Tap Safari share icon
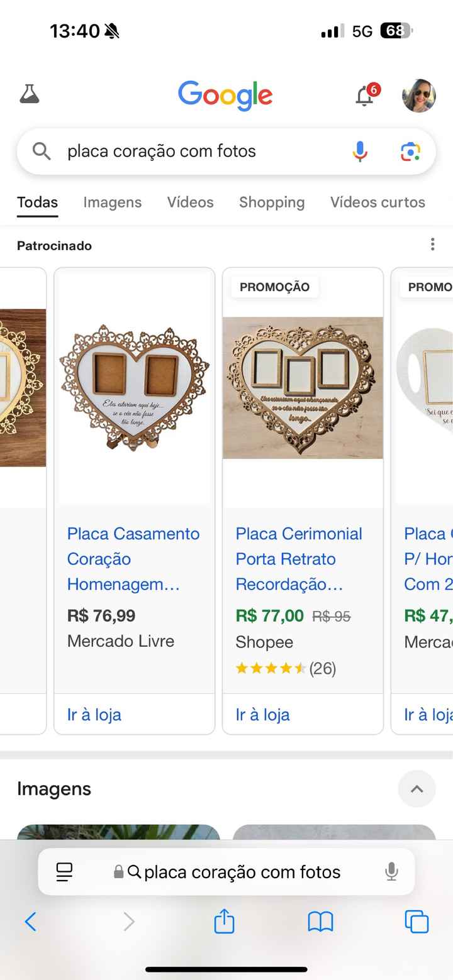The height and width of the screenshot is (980, 453). coord(224,922)
